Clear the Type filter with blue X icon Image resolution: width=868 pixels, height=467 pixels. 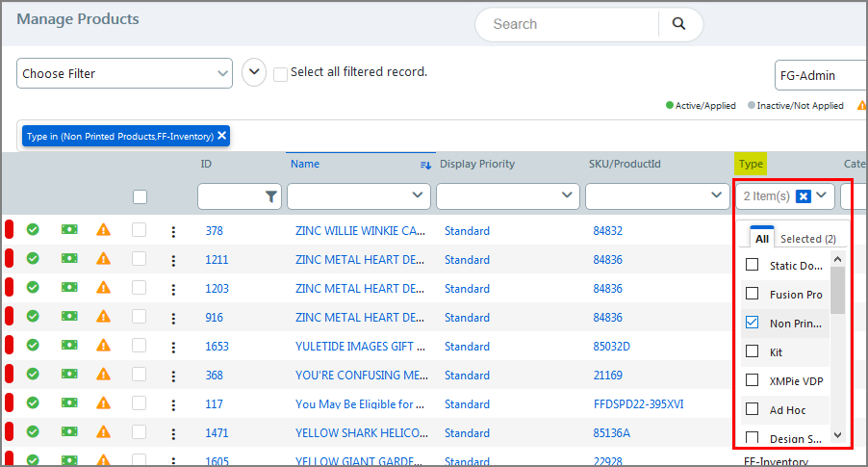pos(804,196)
